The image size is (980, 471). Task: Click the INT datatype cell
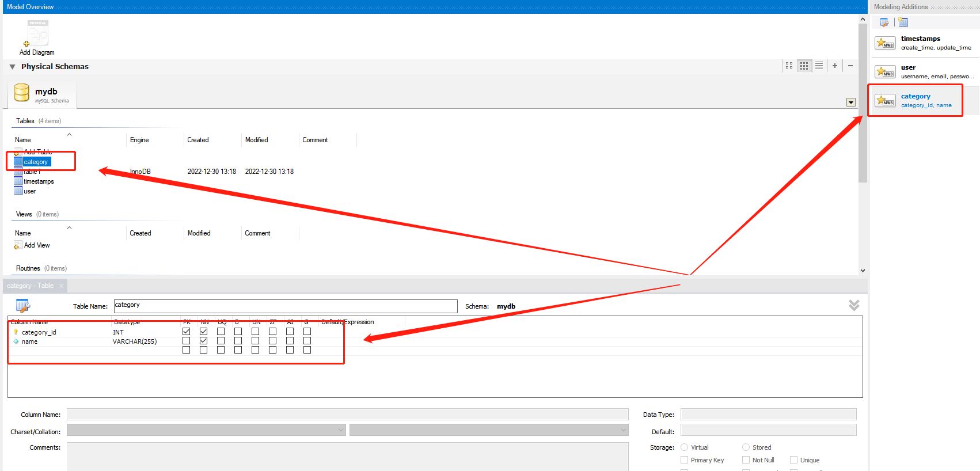pos(118,332)
